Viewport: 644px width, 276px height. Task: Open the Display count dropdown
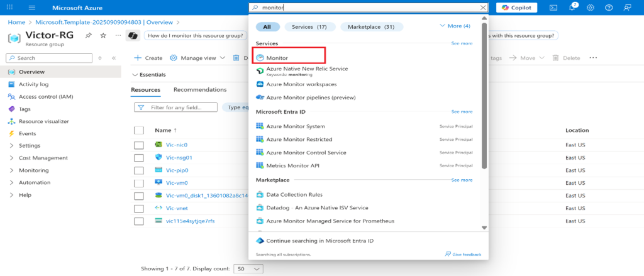[x=248, y=268]
